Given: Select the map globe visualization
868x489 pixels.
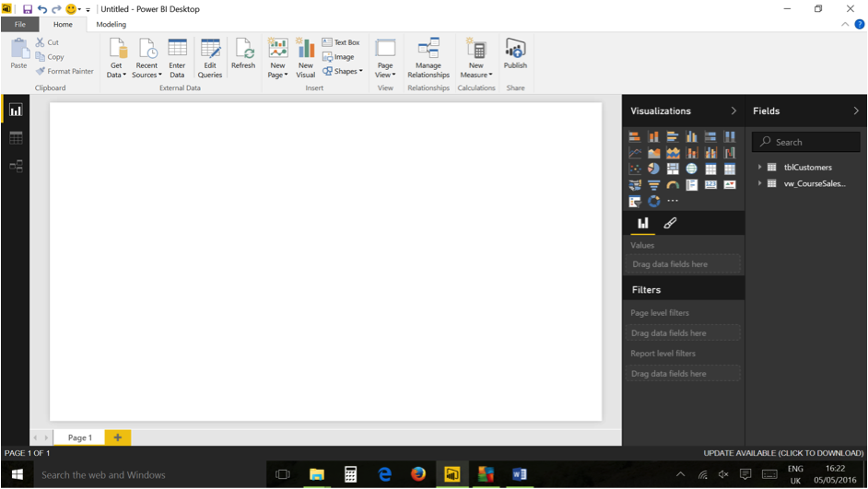Looking at the screenshot, I should pyautogui.click(x=691, y=169).
